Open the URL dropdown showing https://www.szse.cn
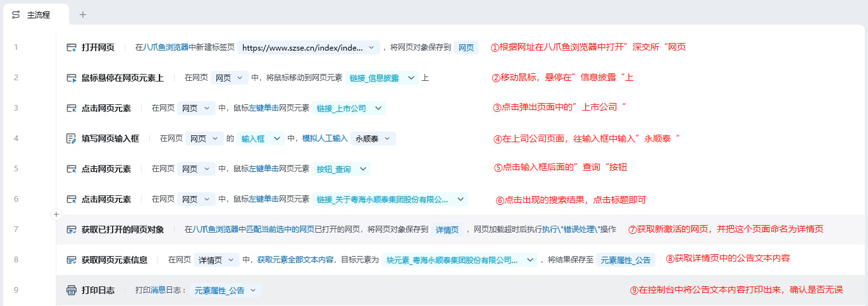 309,47
